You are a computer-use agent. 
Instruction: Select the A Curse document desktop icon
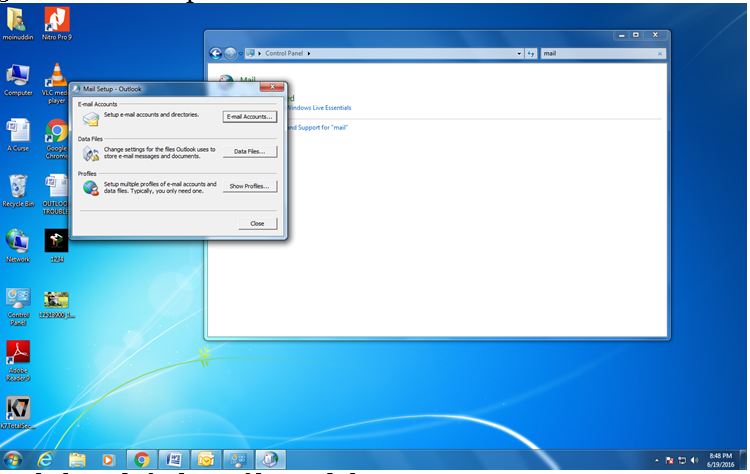pos(18,135)
